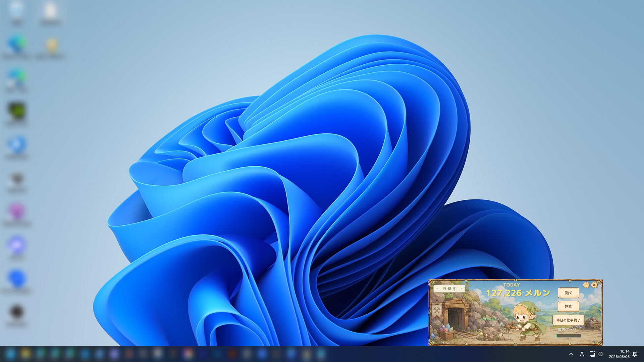This screenshot has width=644, height=362.
Task: Click the 働く work button
Action: tap(568, 293)
